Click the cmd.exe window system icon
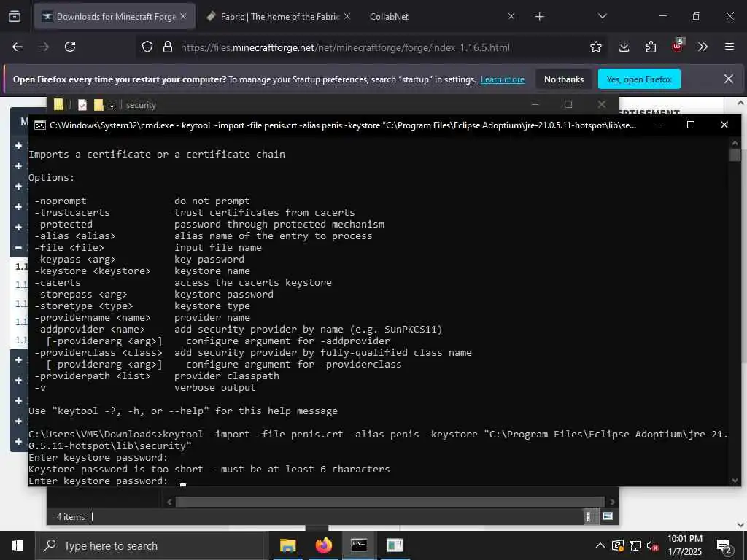This screenshot has width=747, height=560. click(x=40, y=125)
